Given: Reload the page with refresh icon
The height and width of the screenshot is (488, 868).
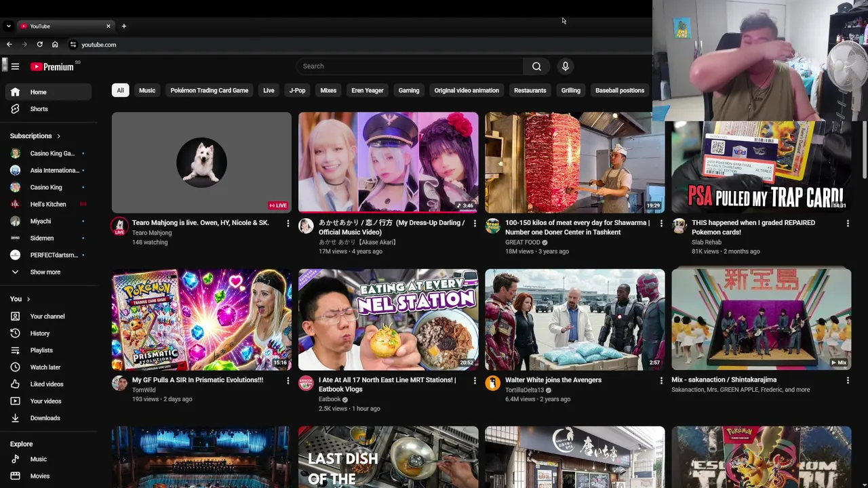Looking at the screenshot, I should pos(40,45).
